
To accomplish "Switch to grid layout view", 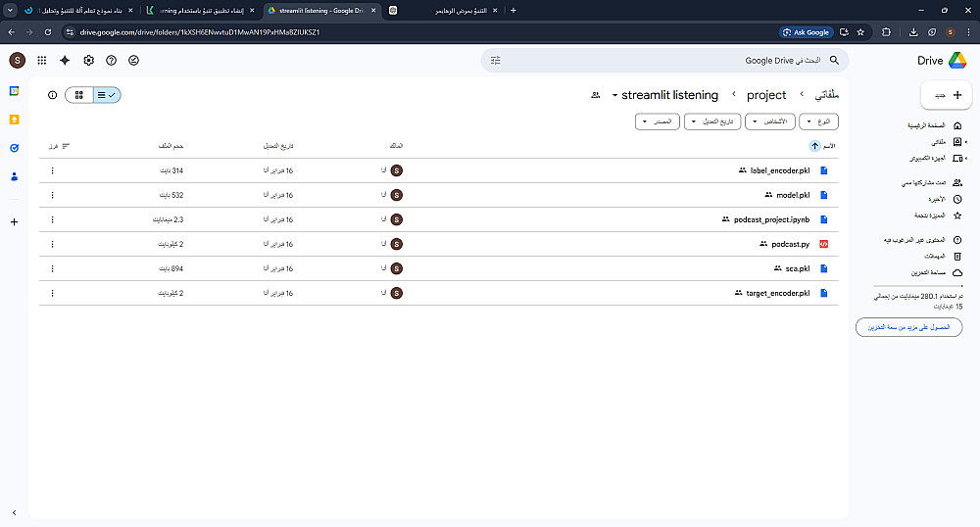I will click(x=79, y=95).
